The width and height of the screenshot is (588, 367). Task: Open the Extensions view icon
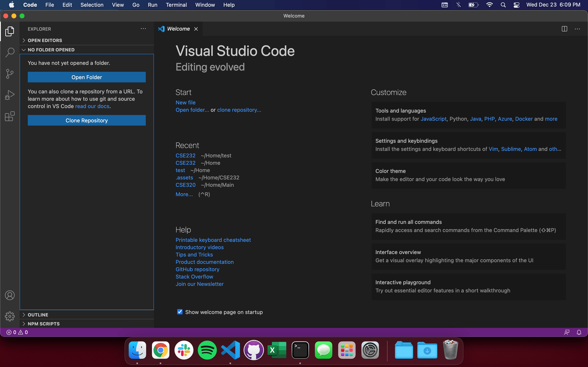click(x=10, y=116)
